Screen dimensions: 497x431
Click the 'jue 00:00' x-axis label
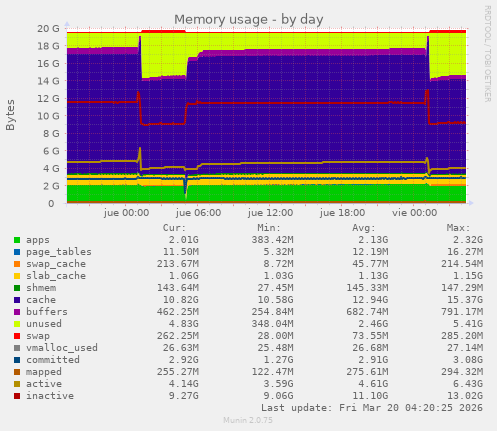tap(126, 213)
